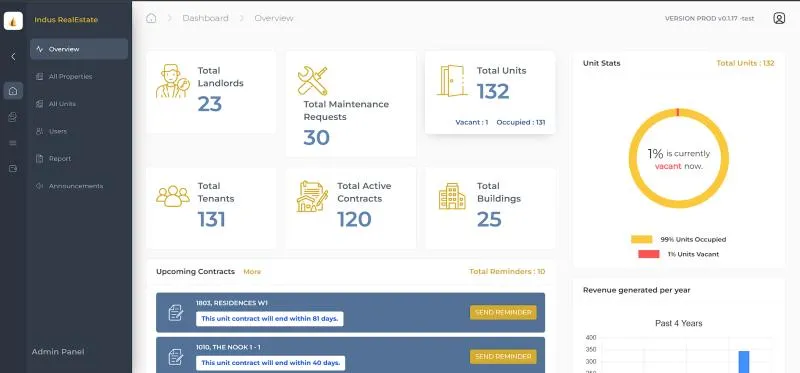
Task: Click contract icon for 1803, Residences W1
Action: [176, 312]
